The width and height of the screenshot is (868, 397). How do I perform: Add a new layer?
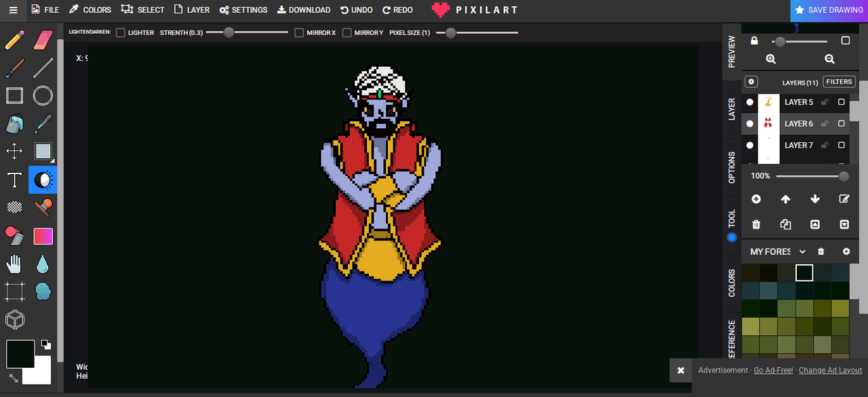click(756, 199)
